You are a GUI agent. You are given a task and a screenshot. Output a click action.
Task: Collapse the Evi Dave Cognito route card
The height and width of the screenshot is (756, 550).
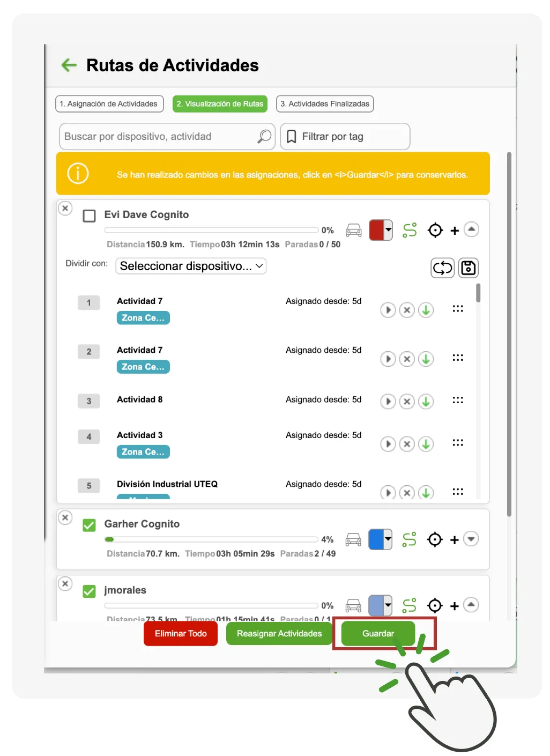(x=471, y=229)
